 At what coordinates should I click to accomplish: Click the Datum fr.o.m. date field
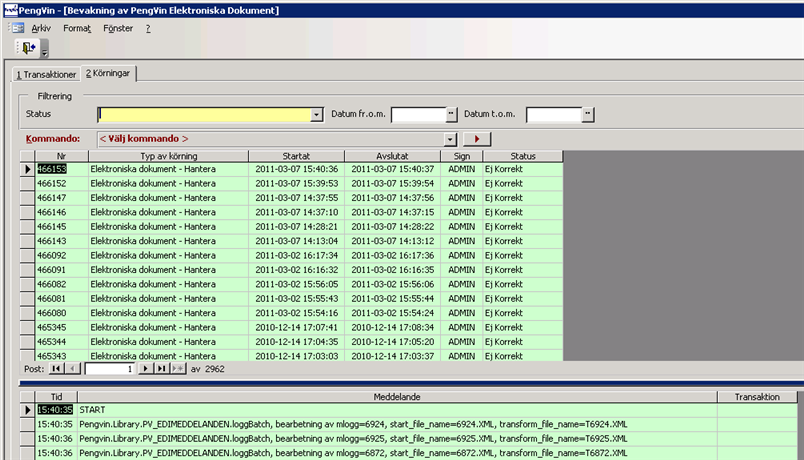(418, 115)
